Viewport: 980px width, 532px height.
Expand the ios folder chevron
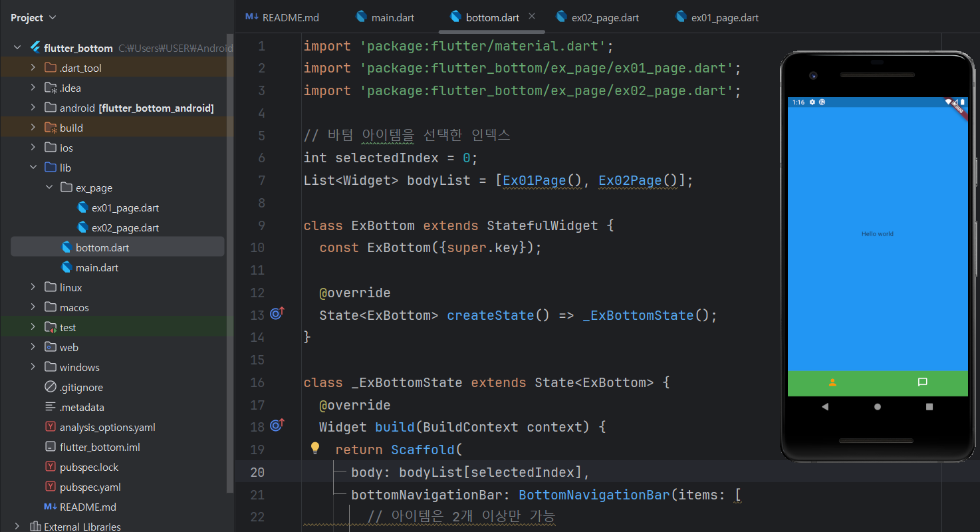click(x=33, y=148)
